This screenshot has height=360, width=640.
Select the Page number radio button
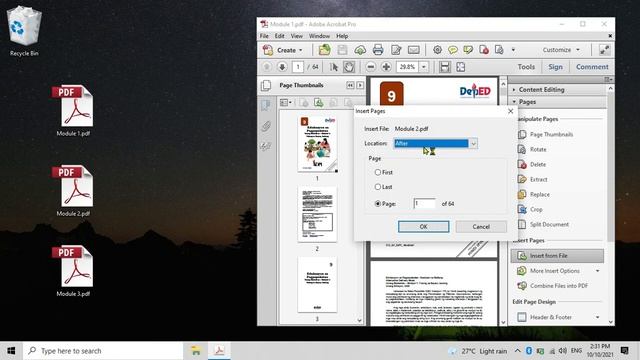pyautogui.click(x=378, y=203)
